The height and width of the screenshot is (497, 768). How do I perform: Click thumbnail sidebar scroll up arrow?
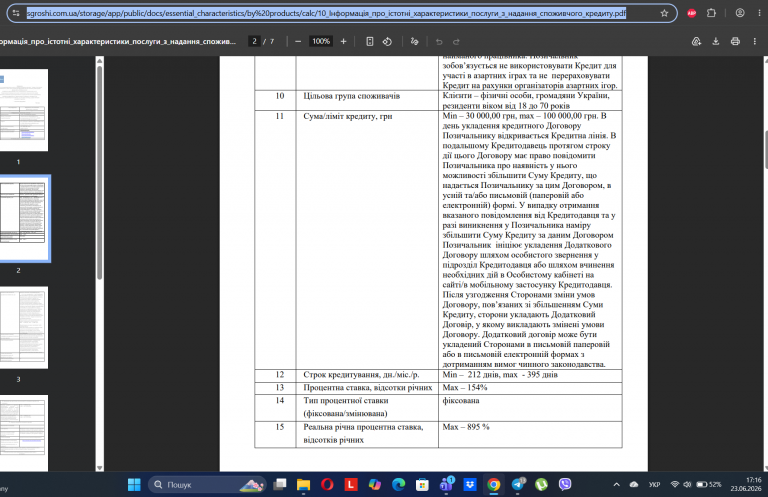99,61
